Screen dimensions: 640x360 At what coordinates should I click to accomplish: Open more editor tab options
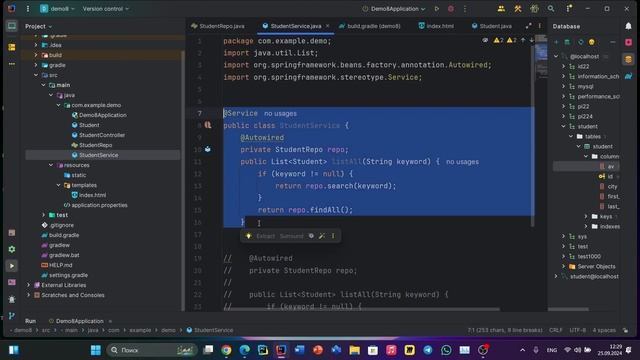(x=540, y=26)
